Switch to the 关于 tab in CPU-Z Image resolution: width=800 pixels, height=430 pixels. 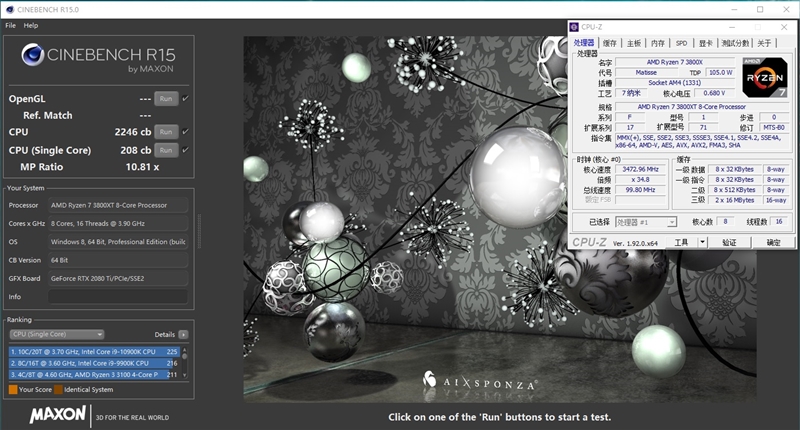tap(764, 43)
